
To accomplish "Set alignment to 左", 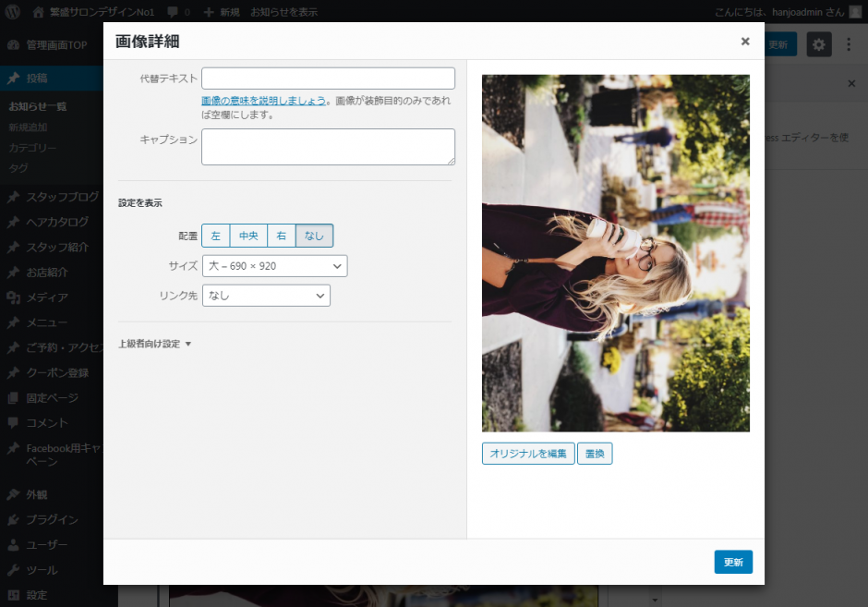I will pyautogui.click(x=215, y=236).
